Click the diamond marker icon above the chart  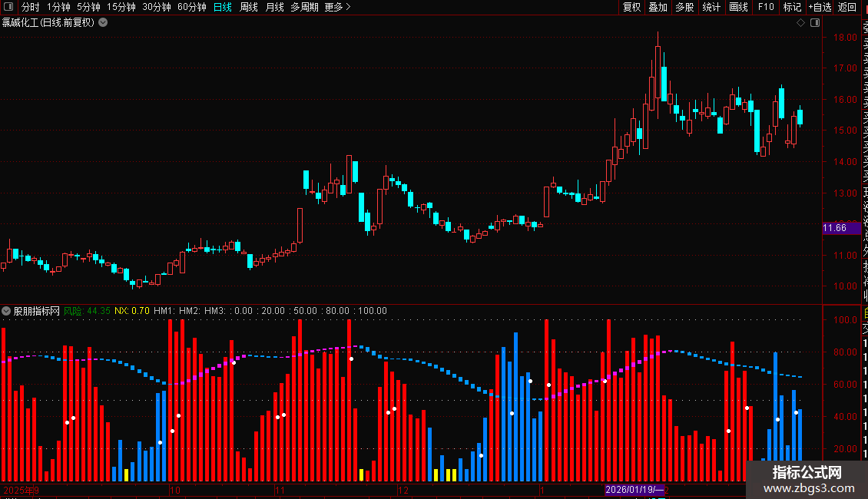coord(800,23)
